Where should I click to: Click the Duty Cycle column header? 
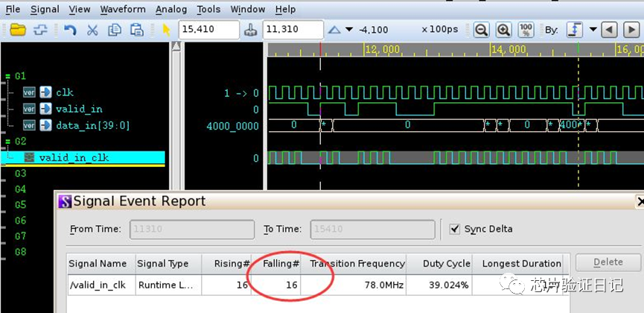(x=439, y=264)
